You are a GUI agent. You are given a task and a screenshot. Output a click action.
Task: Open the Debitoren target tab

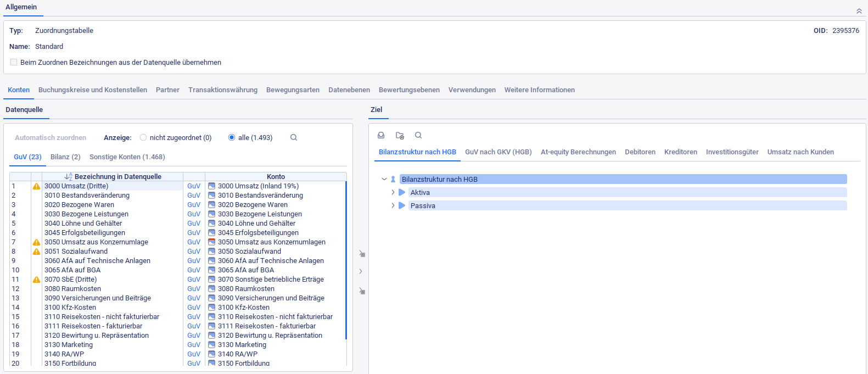tap(640, 152)
